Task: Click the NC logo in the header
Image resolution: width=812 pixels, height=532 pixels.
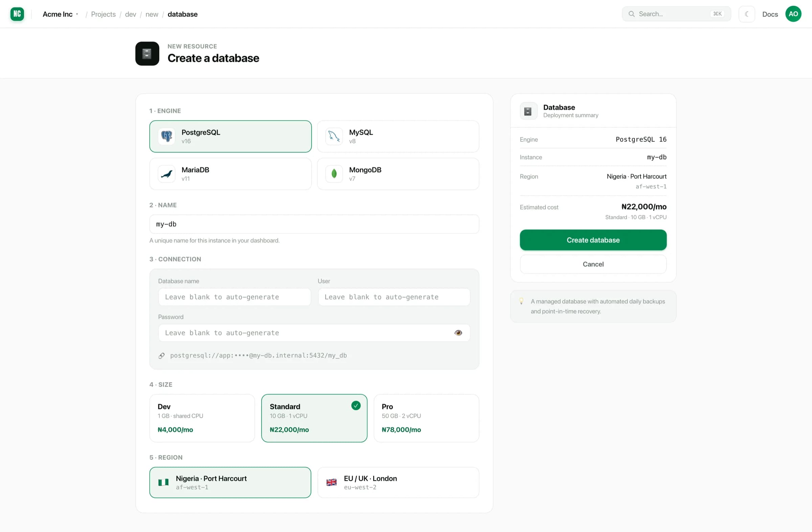Action: tap(17, 14)
